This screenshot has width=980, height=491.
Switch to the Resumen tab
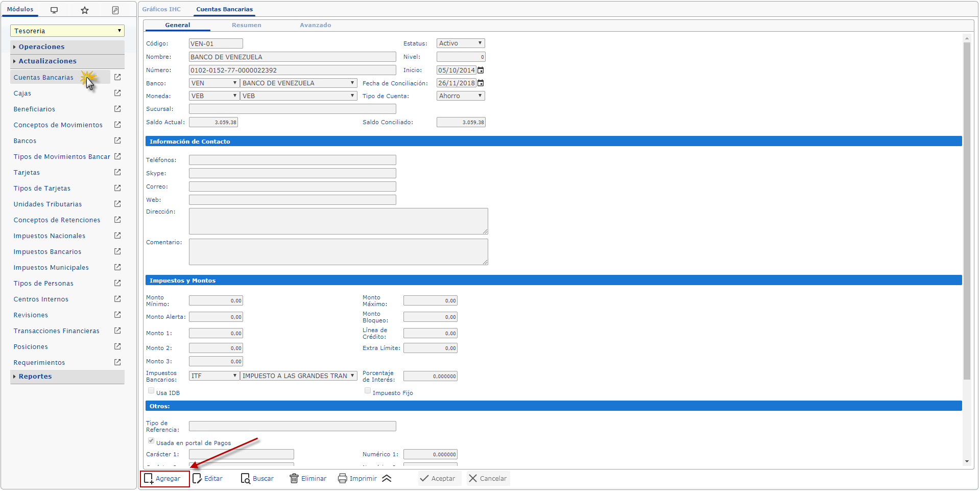click(246, 25)
